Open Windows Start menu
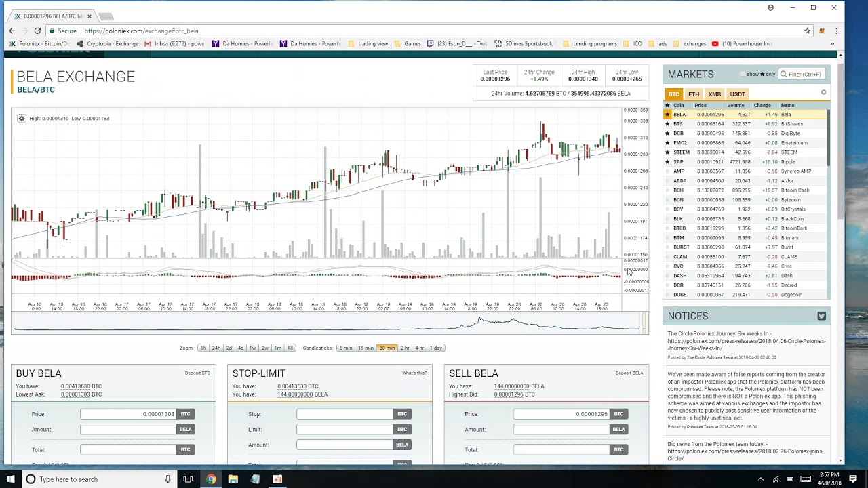 10,479
